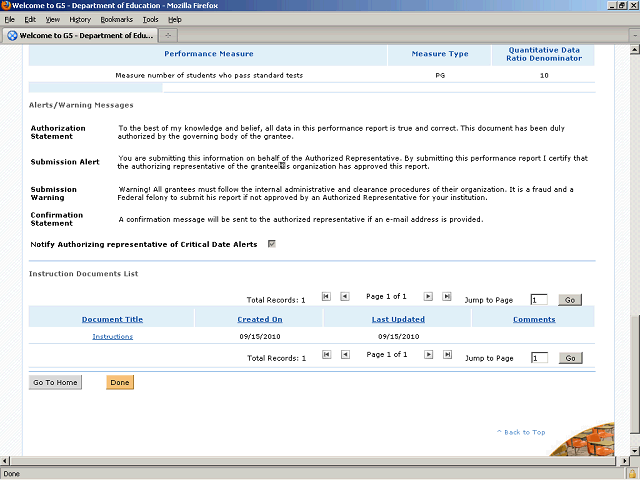Click horizontal scrollbar right arrow
The width and height of the screenshot is (640, 480).
coord(625,461)
